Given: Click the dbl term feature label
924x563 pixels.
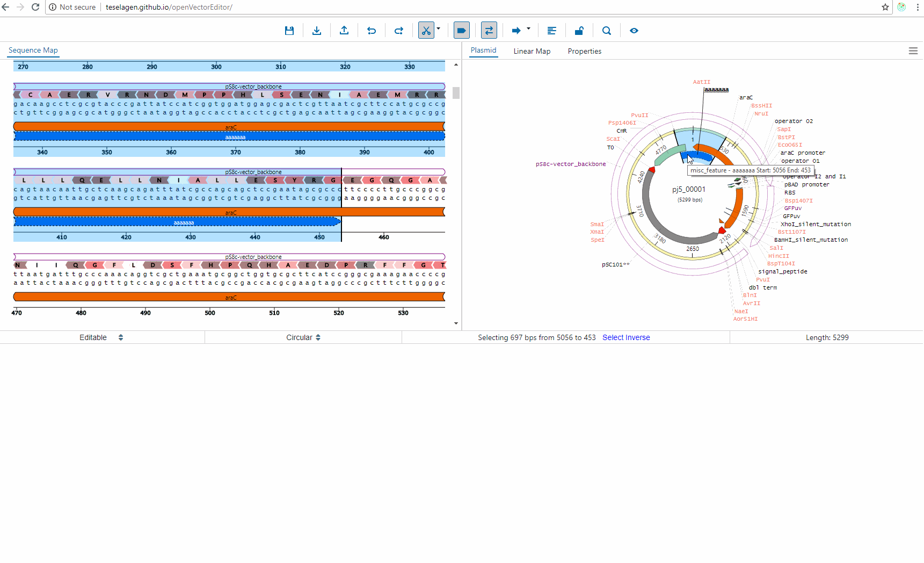Looking at the screenshot, I should click(762, 288).
